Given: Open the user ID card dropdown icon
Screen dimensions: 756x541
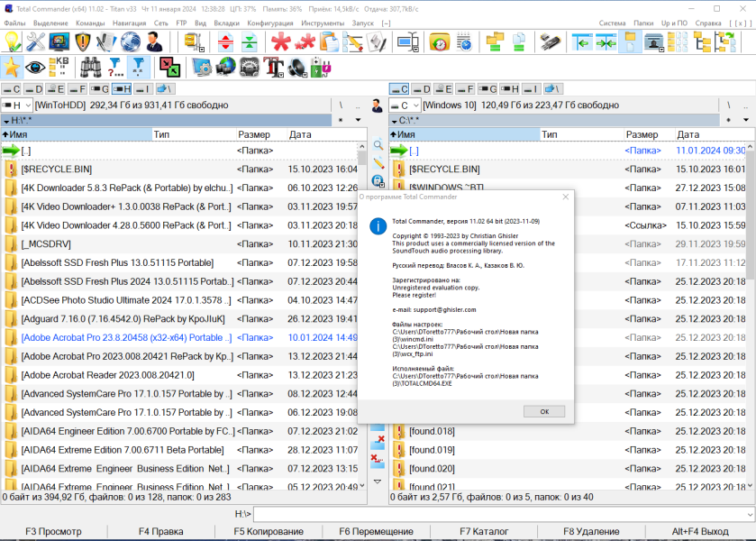Looking at the screenshot, I should pyautogui.click(x=654, y=42).
